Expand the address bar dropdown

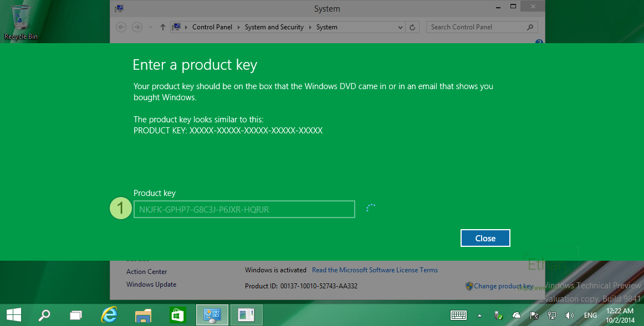coord(400,27)
